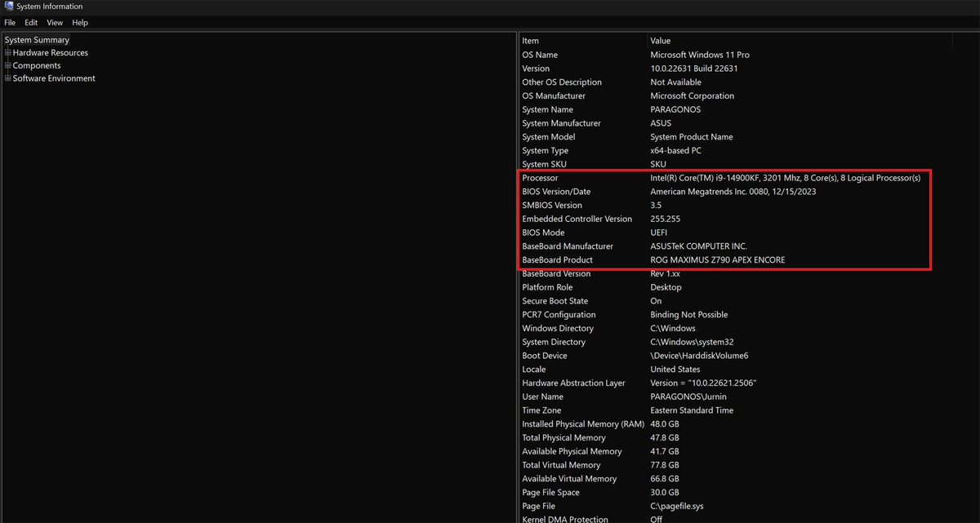The height and width of the screenshot is (523, 980).
Task: Click the ASUSTeK COMPUTER INC. value
Action: (698, 246)
